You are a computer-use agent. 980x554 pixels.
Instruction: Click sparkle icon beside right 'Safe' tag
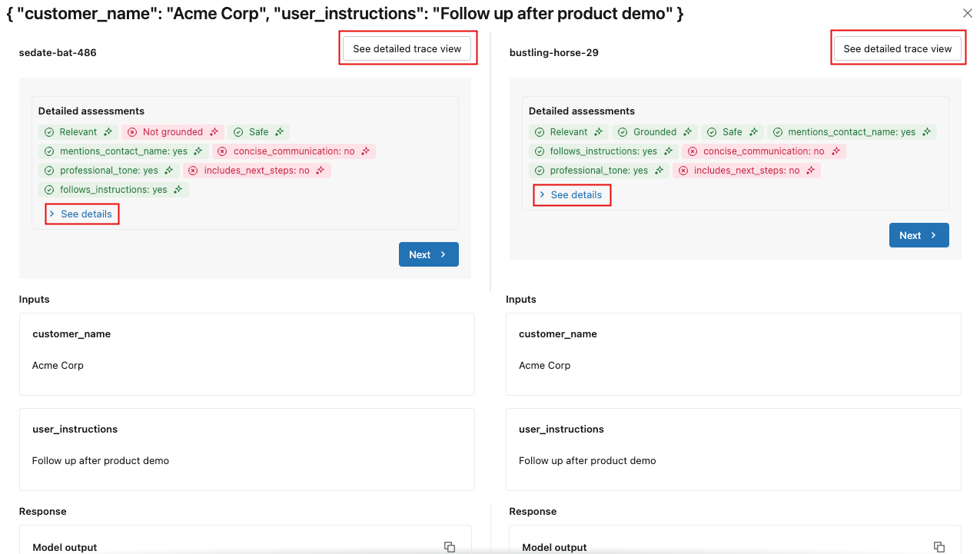tap(754, 132)
